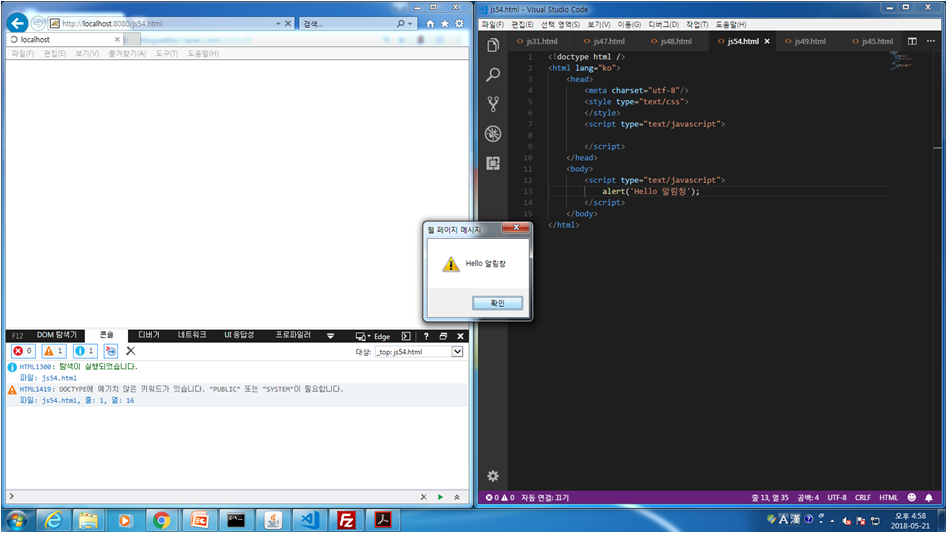Click the console command input field
This screenshot has width=947, height=533.
(x=214, y=496)
